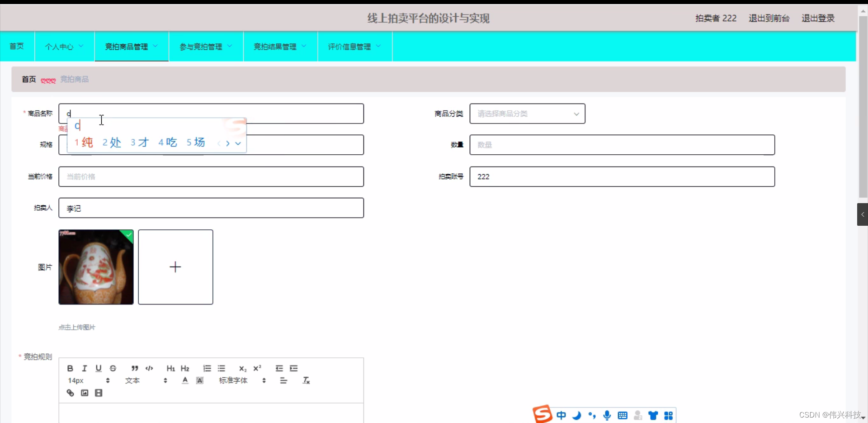Switch to the 首页 navigation tab
The image size is (868, 423).
point(17,46)
